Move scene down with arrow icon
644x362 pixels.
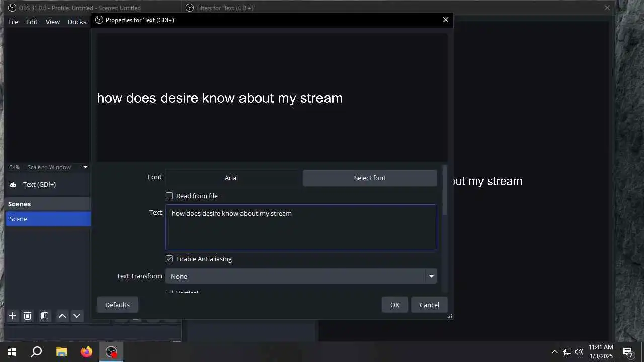click(77, 316)
